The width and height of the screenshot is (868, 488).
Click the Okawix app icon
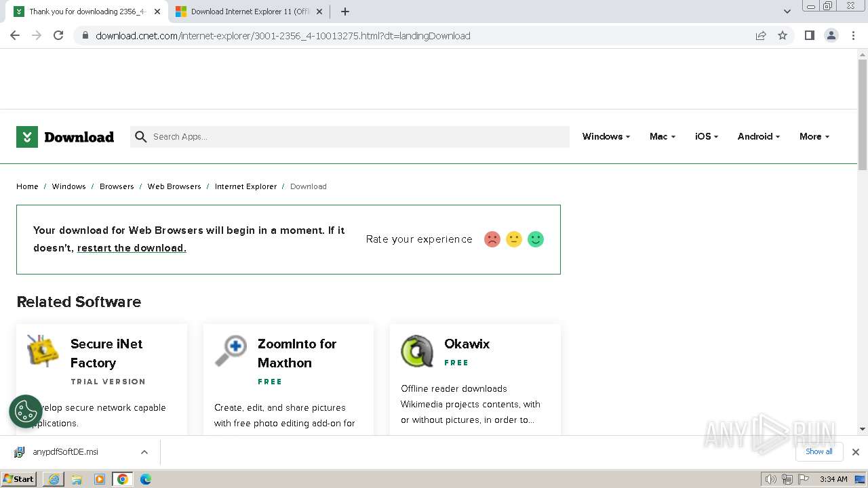417,351
